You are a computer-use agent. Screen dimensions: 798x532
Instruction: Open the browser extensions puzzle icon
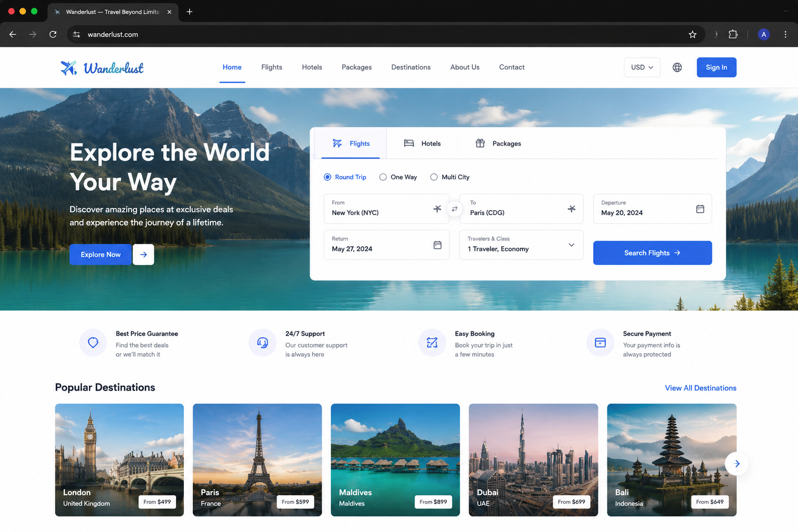(x=733, y=34)
